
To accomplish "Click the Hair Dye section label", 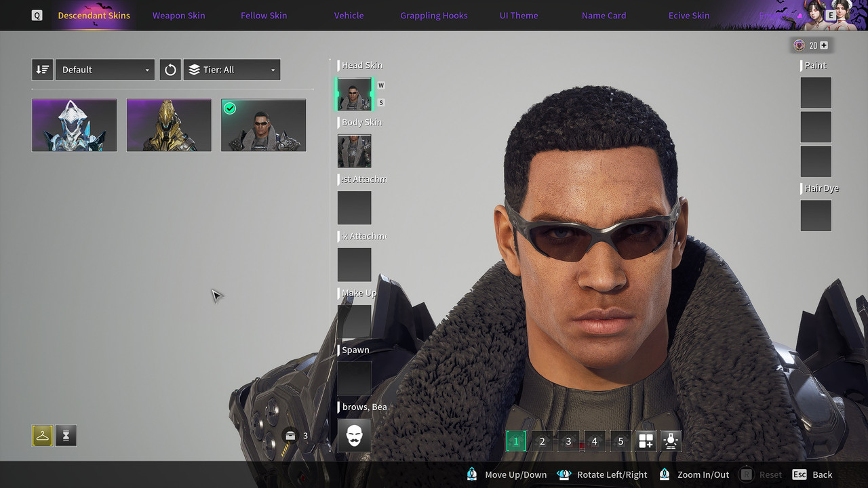I will pyautogui.click(x=822, y=188).
